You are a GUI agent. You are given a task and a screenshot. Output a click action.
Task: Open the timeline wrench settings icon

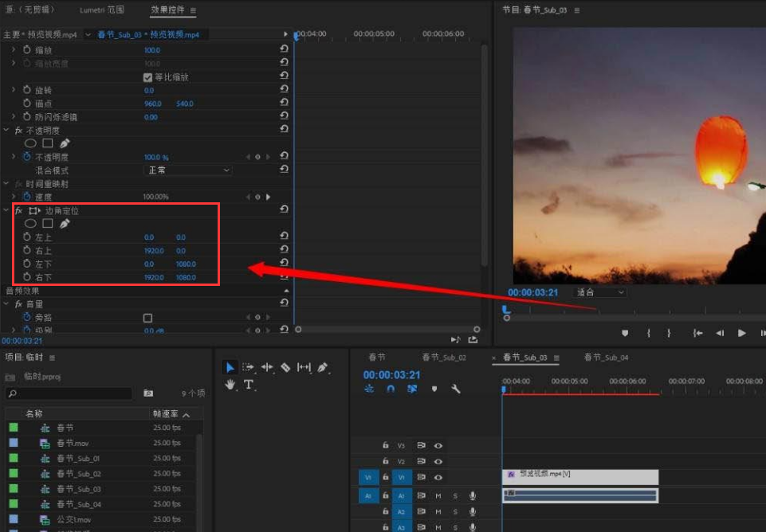[x=456, y=389]
